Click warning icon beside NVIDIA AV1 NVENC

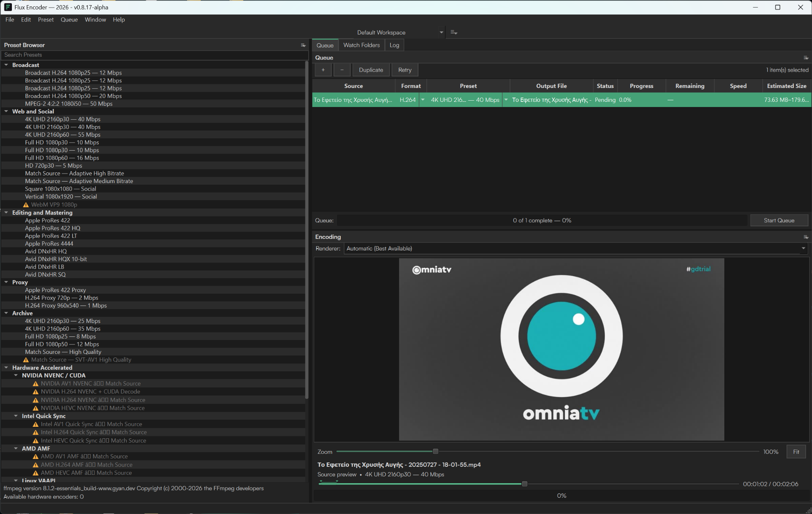click(x=36, y=384)
